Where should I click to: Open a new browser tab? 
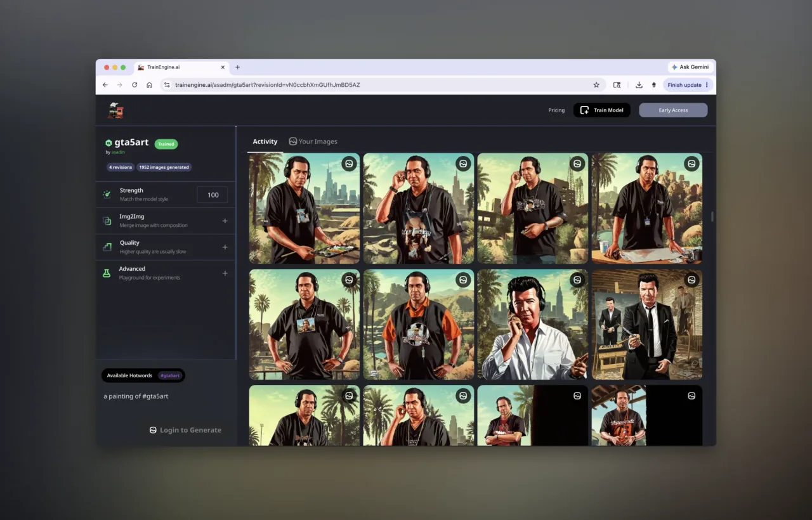(238, 67)
